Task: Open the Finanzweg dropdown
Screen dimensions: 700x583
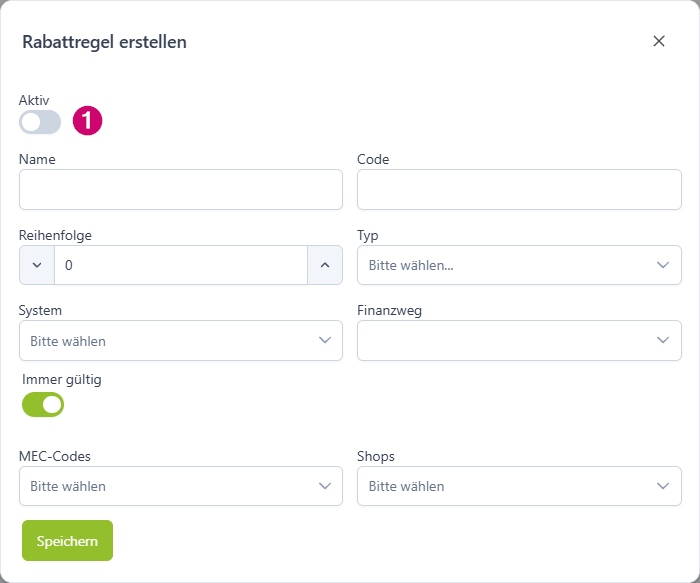Action: point(519,341)
